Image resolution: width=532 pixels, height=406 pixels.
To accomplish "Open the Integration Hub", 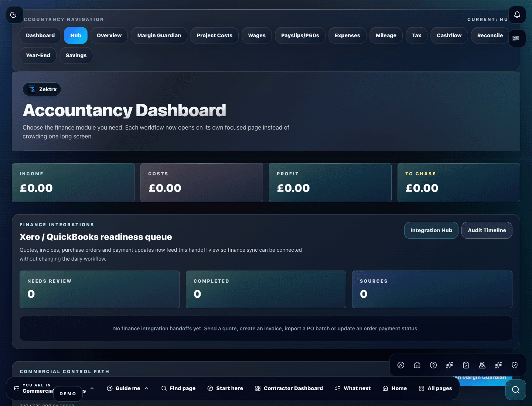I will tap(431, 230).
